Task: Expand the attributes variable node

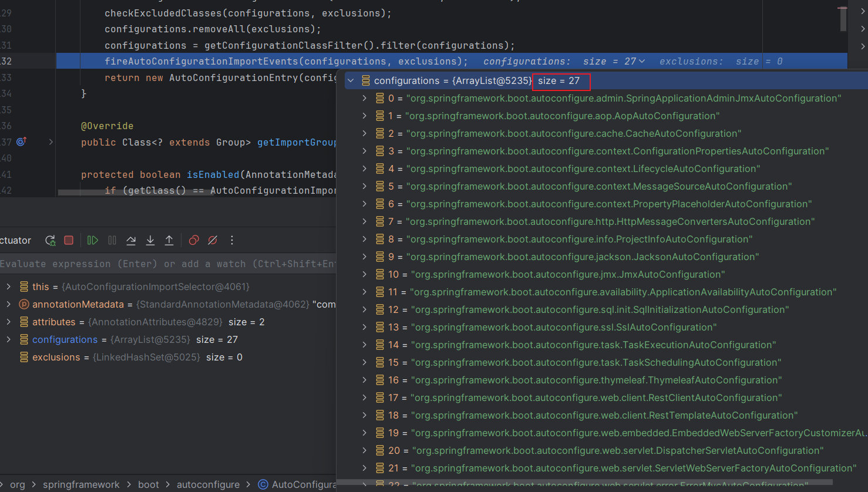Action: pyautogui.click(x=9, y=322)
